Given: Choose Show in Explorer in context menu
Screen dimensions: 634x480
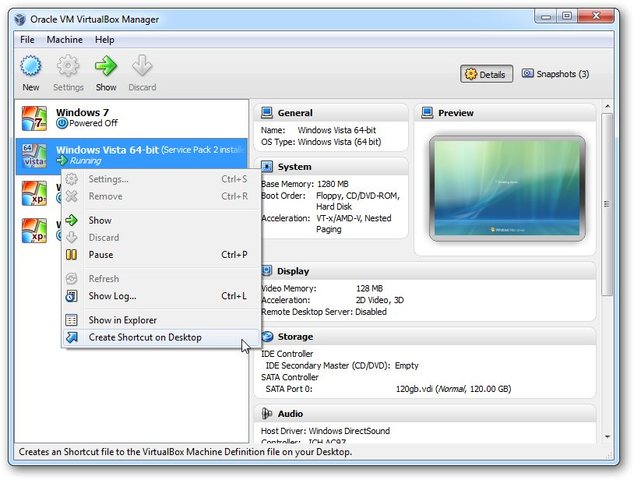Looking at the screenshot, I should tap(161, 320).
